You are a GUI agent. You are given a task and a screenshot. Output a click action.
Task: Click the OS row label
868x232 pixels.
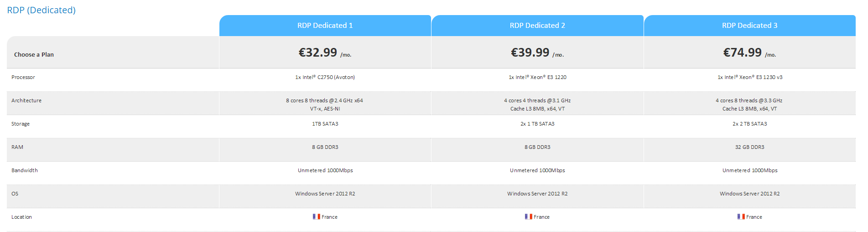pos(15,194)
